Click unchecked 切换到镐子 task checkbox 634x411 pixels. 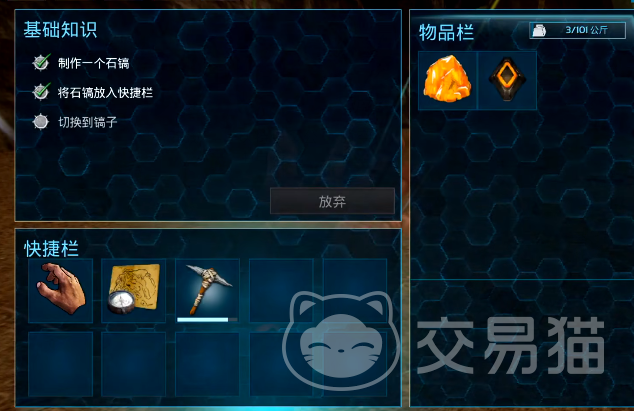tap(40, 121)
